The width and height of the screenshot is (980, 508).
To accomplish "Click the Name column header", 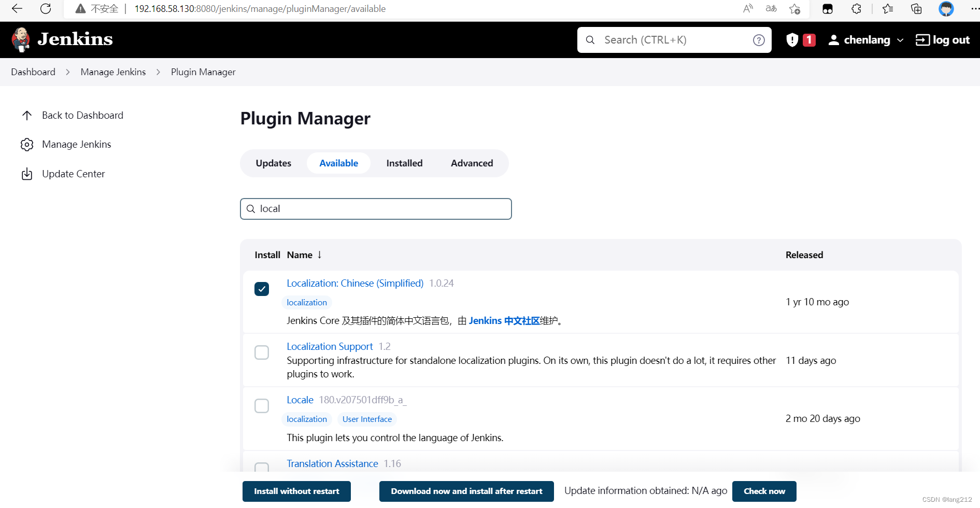I will tap(300, 255).
